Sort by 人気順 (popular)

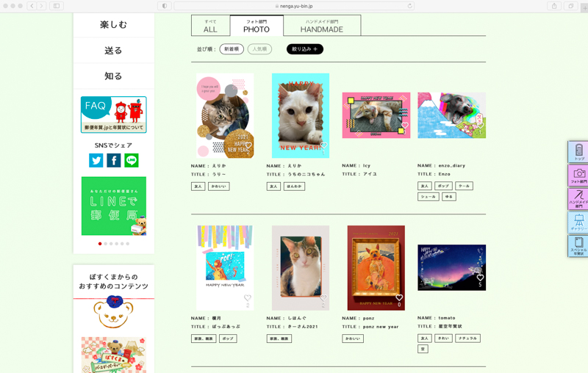[x=259, y=49]
